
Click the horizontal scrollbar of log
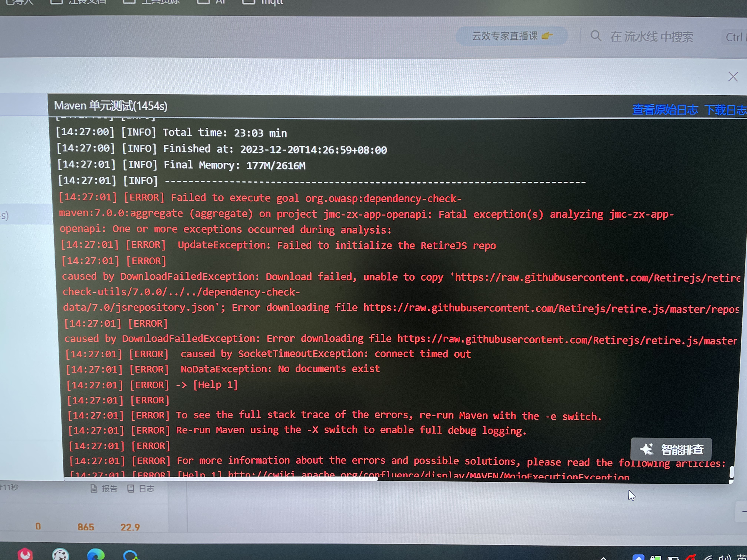(220, 479)
